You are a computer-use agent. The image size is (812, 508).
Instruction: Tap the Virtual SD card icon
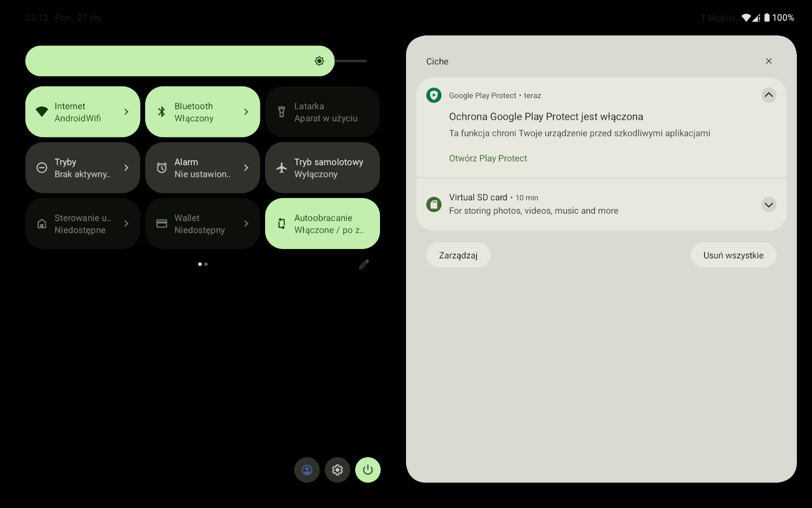pyautogui.click(x=434, y=204)
